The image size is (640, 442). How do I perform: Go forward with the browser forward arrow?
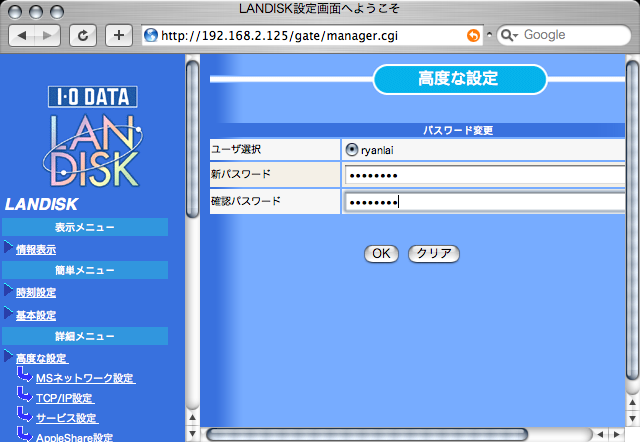[47, 36]
